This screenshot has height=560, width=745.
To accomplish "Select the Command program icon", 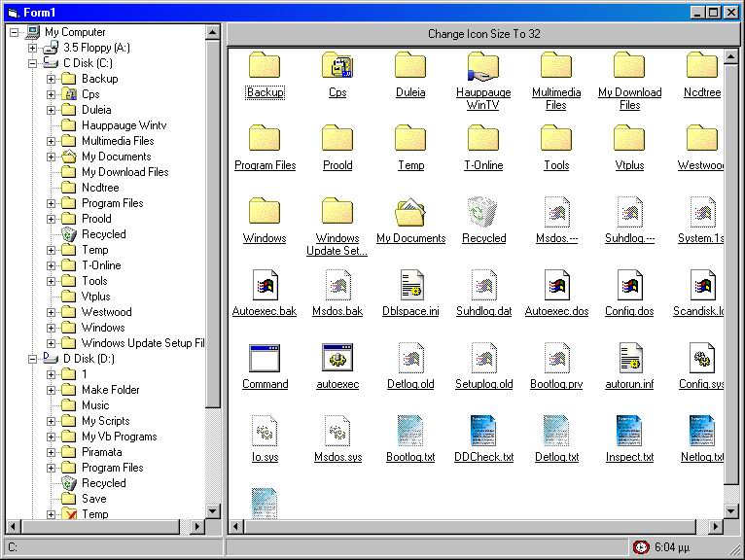I will 265,358.
